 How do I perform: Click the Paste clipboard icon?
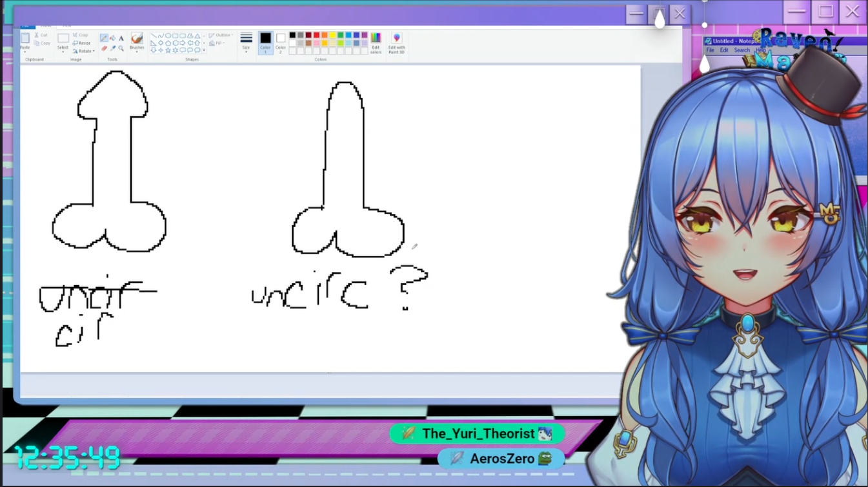click(25, 38)
